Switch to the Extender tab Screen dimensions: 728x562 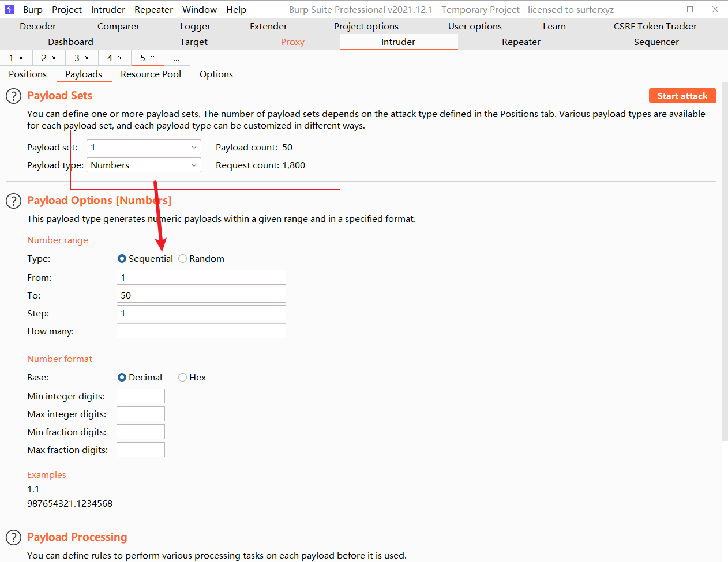[268, 27]
